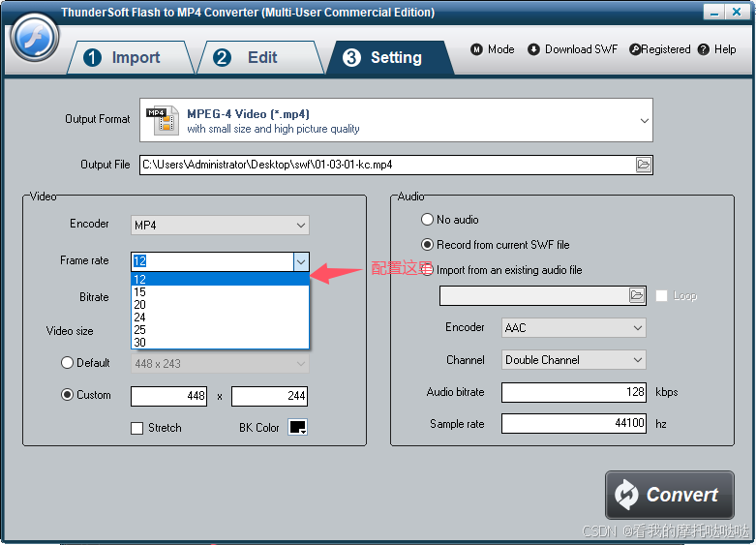Screen dimensions: 756x545
Task: Switch to the Import tab
Action: [x=130, y=57]
